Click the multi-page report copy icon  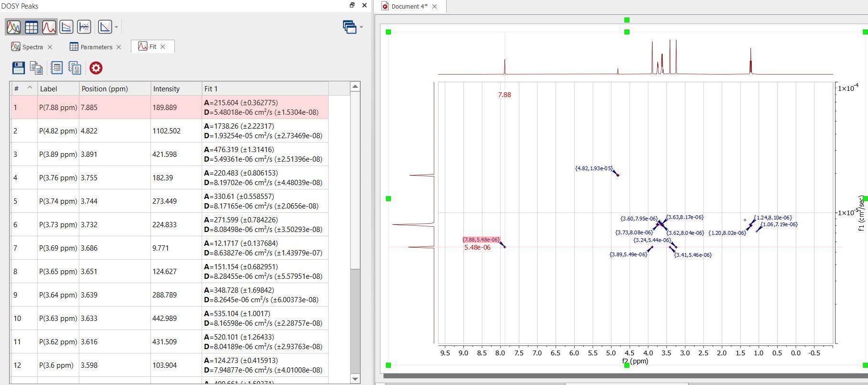coord(75,68)
